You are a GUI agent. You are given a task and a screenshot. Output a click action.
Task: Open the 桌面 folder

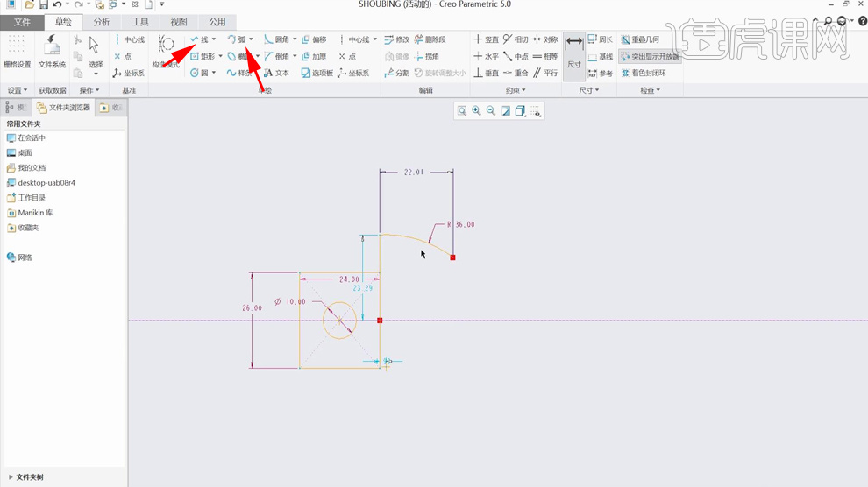(19, 152)
